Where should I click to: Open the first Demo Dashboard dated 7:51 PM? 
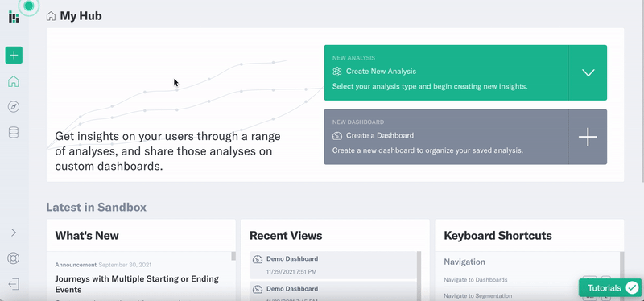pyautogui.click(x=333, y=266)
